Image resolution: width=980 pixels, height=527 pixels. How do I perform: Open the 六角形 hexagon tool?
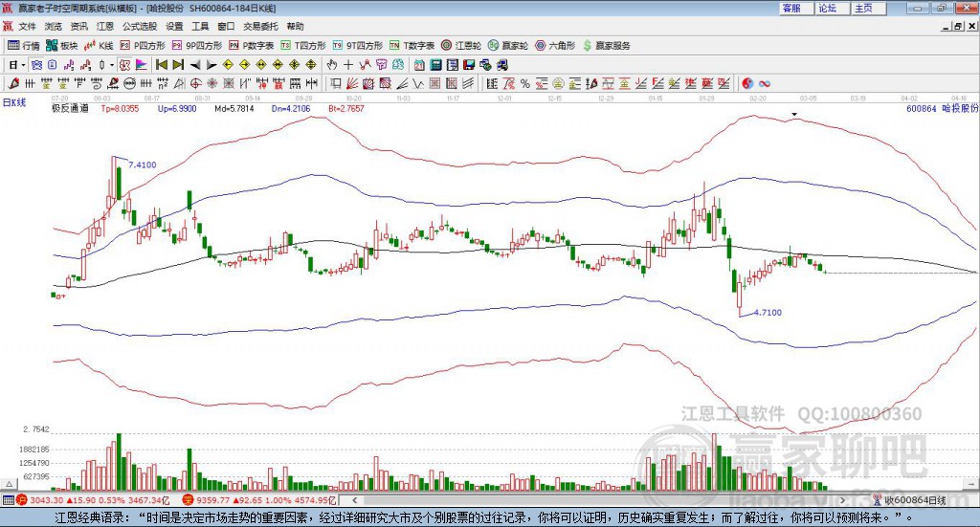[555, 45]
